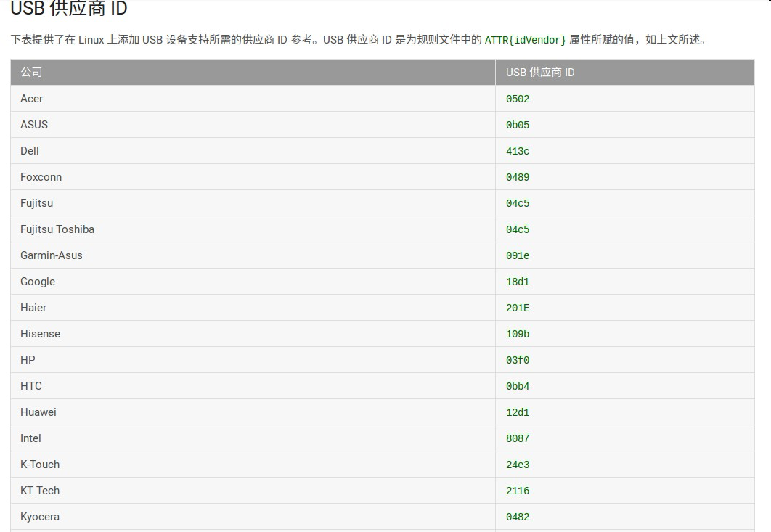Click the "USB 供应商 ID" page heading
Viewport: 771px width, 532px height.
69,8
